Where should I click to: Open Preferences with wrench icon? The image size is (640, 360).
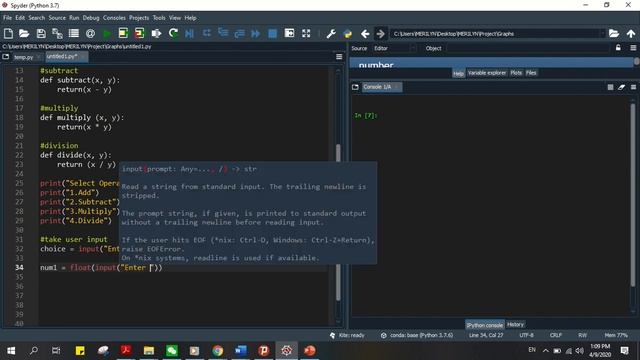click(331, 33)
